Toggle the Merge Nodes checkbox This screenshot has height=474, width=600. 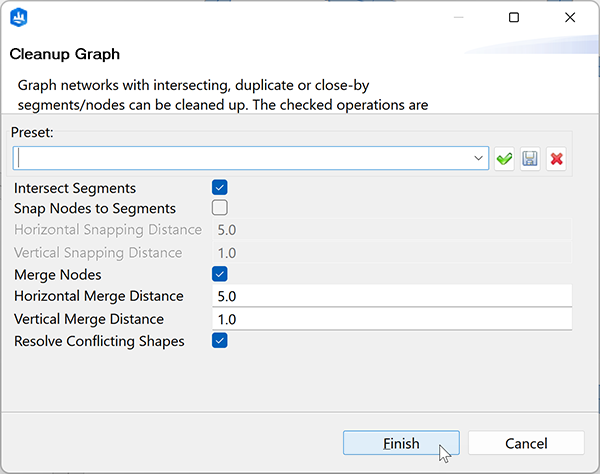[220, 274]
